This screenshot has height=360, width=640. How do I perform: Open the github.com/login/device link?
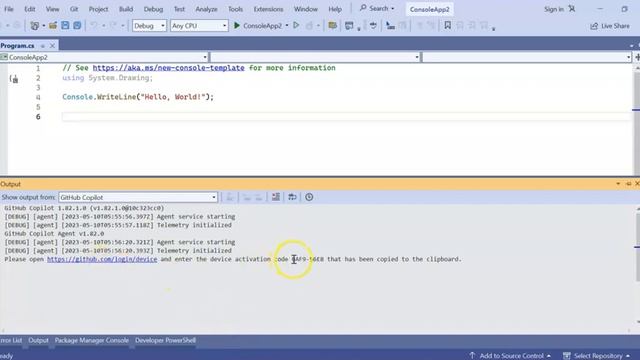click(x=102, y=259)
